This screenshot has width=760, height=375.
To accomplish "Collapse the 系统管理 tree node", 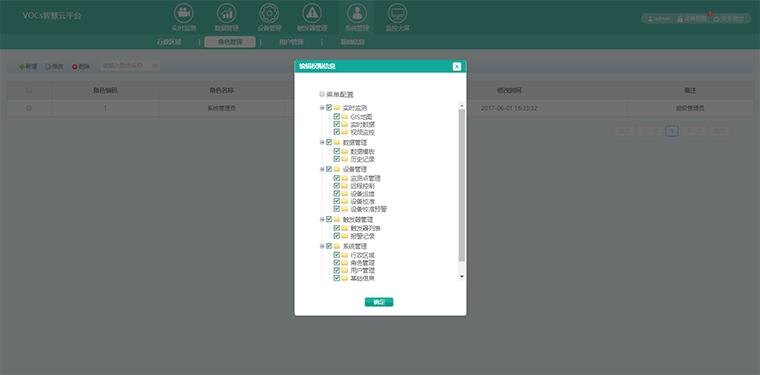I will pos(322,246).
